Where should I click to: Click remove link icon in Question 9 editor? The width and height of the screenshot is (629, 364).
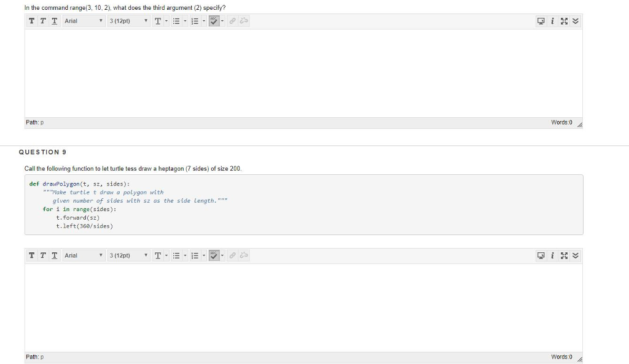[x=243, y=255]
